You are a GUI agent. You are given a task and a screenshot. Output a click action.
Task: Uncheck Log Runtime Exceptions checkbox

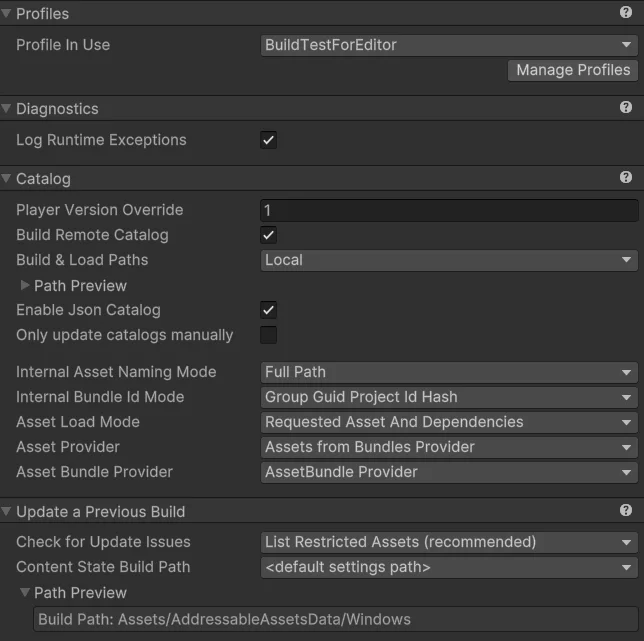[269, 140]
